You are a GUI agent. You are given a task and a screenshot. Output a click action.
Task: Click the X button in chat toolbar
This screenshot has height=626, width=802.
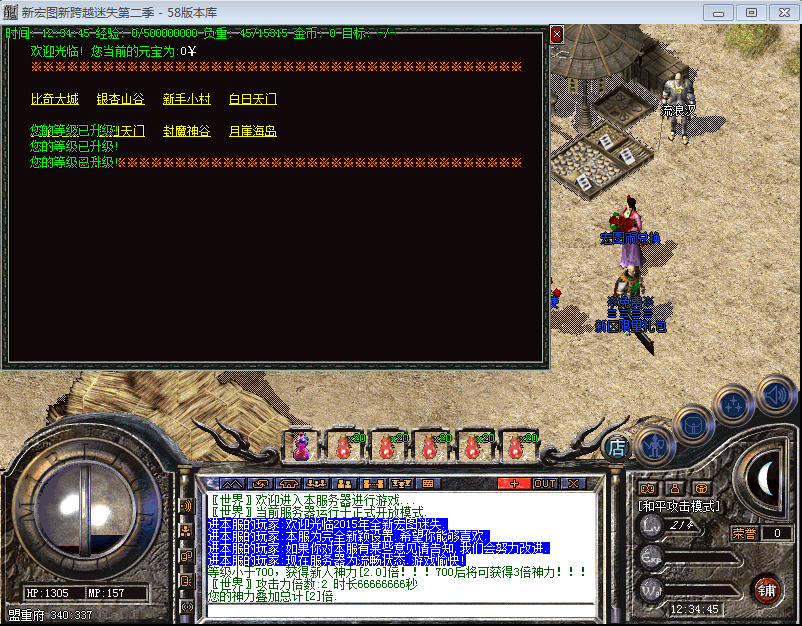573,484
